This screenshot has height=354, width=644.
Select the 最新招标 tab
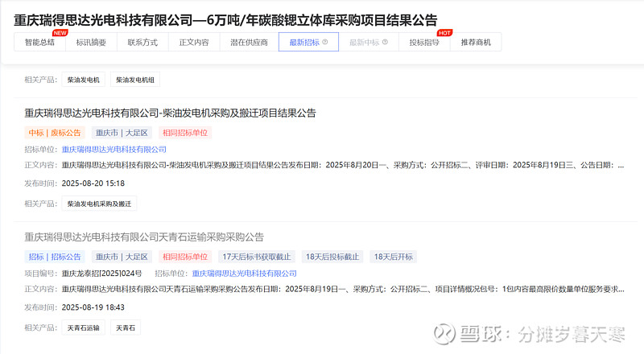tap(308, 42)
